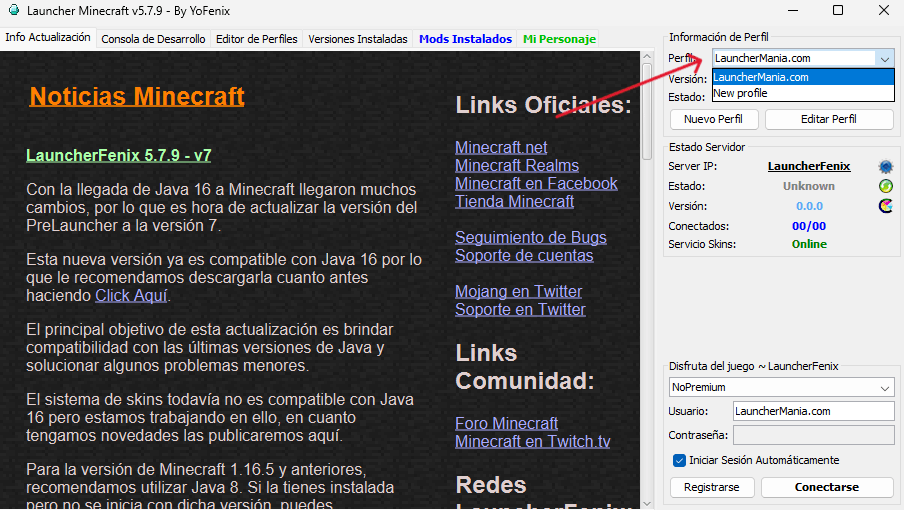
Task: Click the scrollbar up arrow
Action: tap(647, 56)
